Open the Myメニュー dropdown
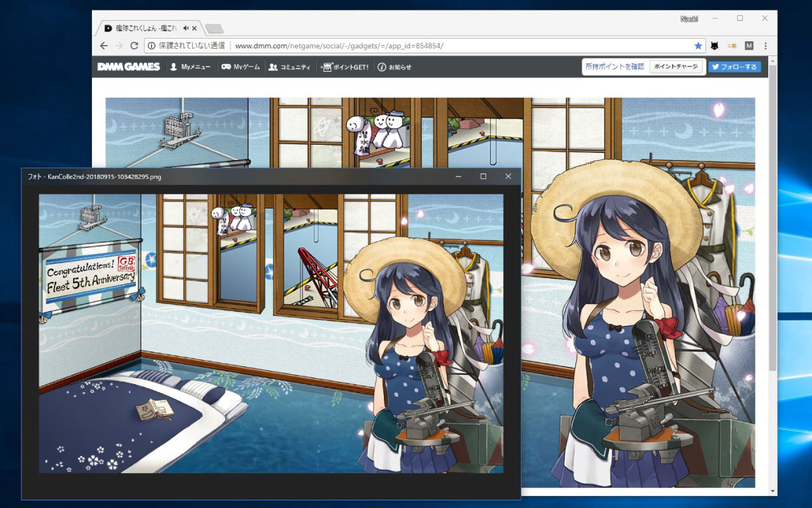812x508 pixels. pyautogui.click(x=191, y=66)
